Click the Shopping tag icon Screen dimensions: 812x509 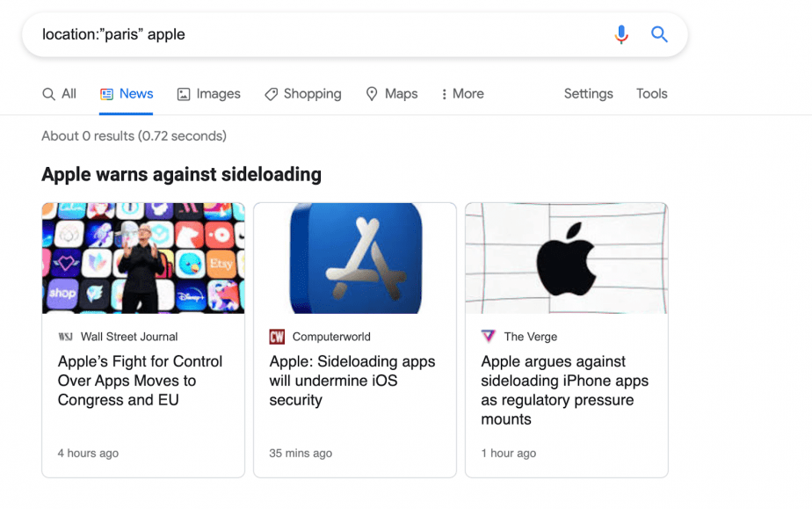[271, 94]
